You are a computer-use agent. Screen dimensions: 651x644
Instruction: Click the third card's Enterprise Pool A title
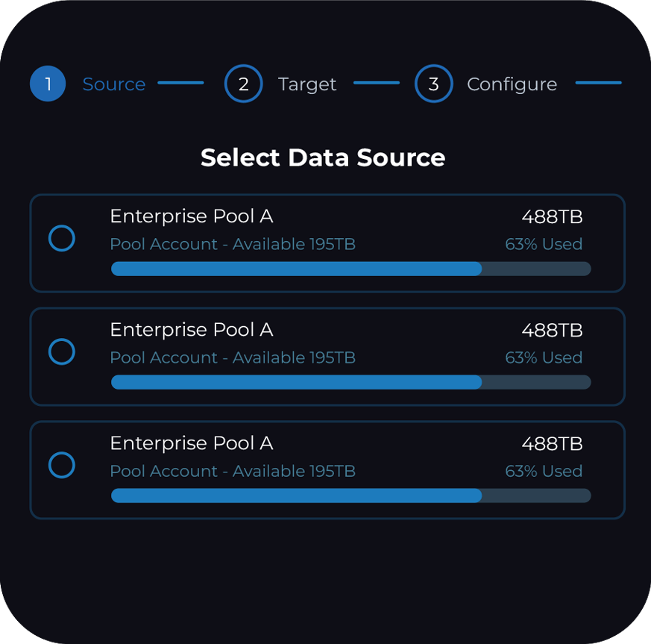(x=191, y=443)
